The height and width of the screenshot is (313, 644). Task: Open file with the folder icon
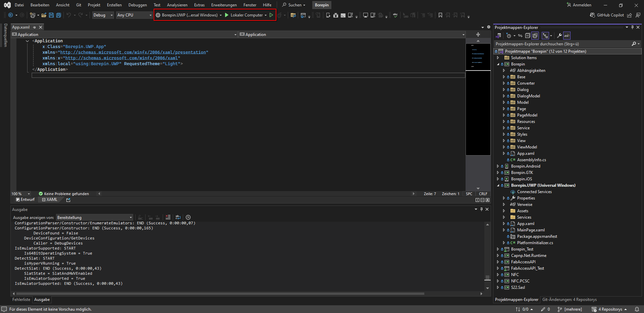pos(44,15)
